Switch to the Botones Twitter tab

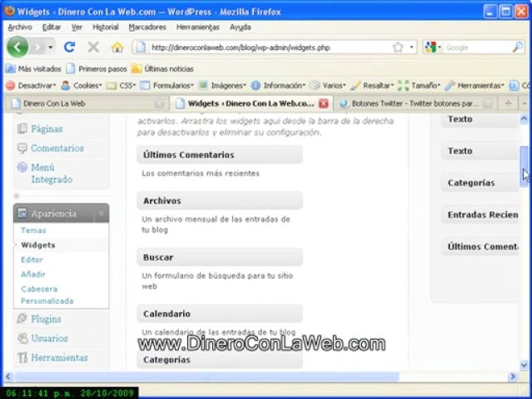click(x=415, y=104)
